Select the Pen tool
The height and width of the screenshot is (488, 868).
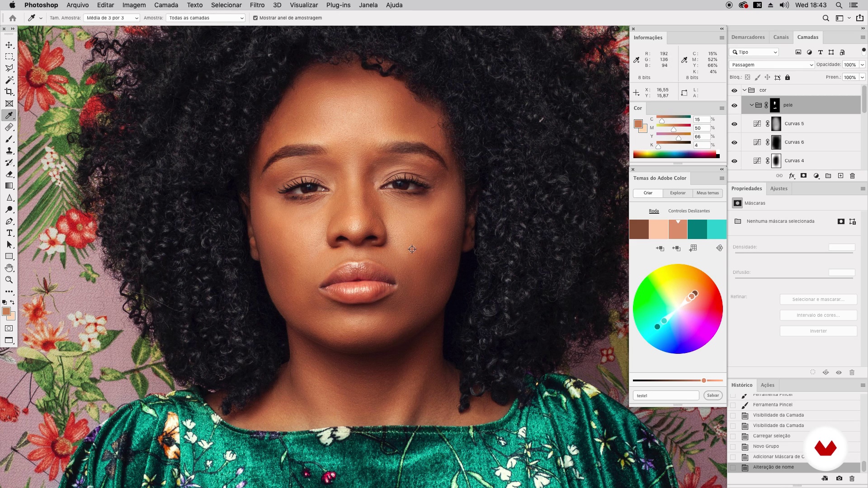pyautogui.click(x=9, y=221)
